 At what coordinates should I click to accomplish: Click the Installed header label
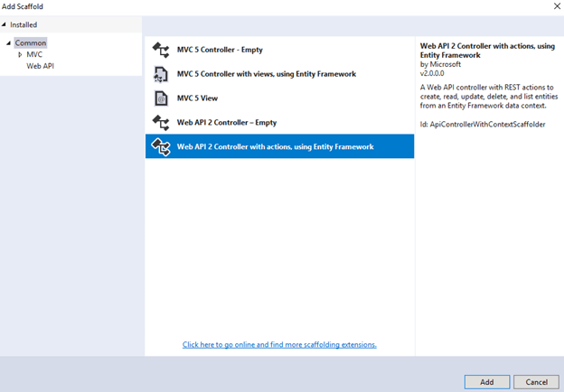[x=23, y=24]
